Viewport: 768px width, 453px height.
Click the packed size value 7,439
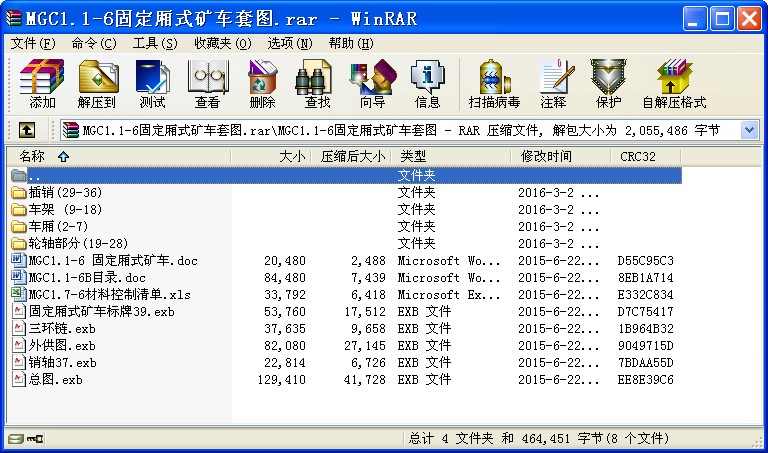click(x=368, y=278)
